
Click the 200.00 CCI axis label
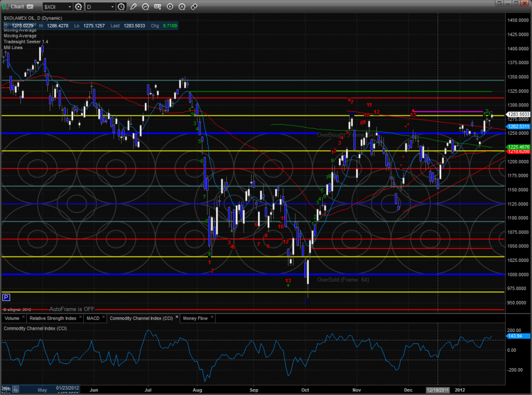click(513, 330)
